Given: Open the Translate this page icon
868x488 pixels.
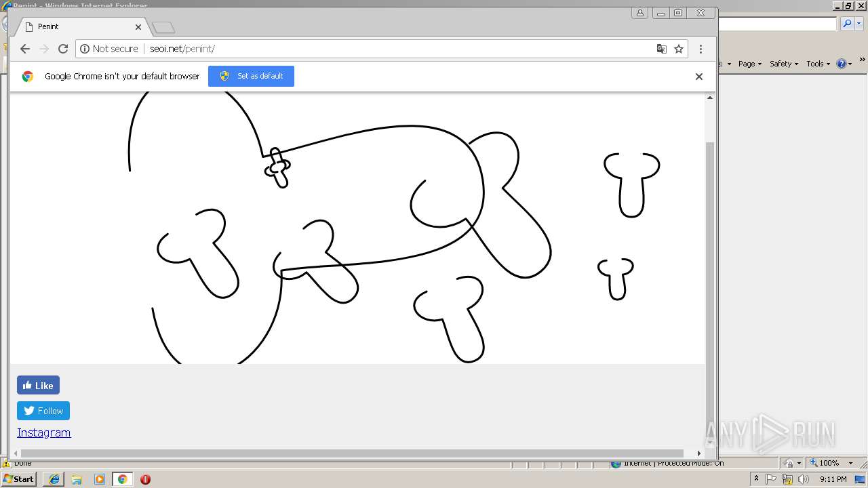Looking at the screenshot, I should pyautogui.click(x=662, y=49).
